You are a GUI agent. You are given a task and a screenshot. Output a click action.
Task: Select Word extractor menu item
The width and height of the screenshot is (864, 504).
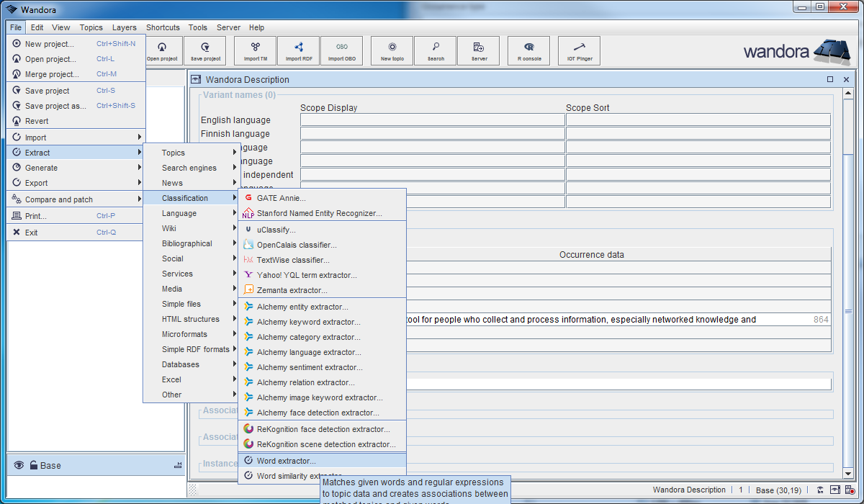tap(286, 461)
